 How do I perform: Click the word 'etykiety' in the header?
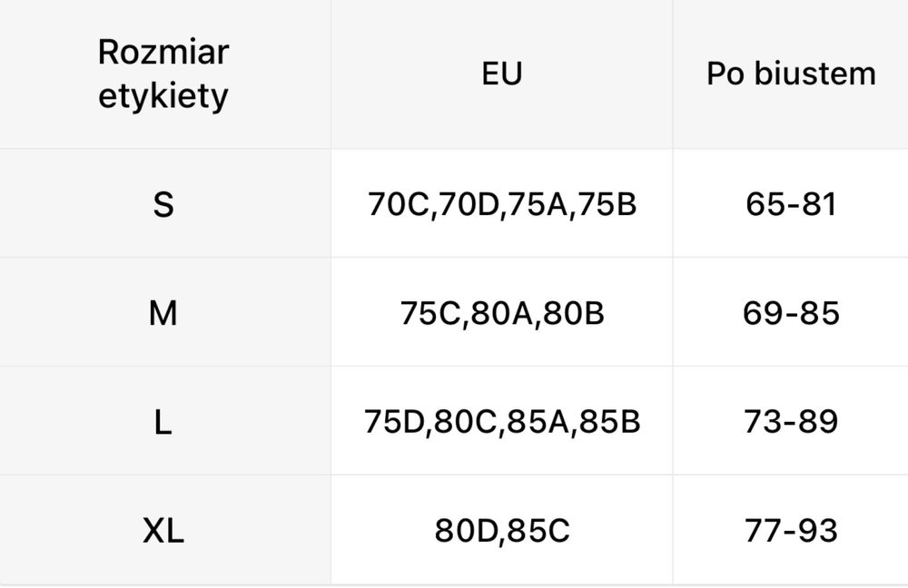click(163, 96)
